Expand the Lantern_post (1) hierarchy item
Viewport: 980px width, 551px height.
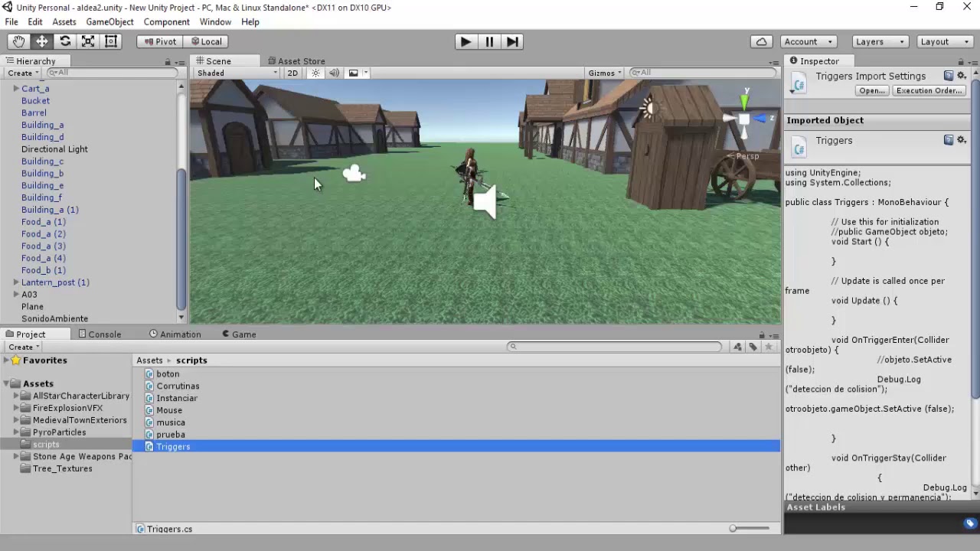pyautogui.click(x=16, y=282)
